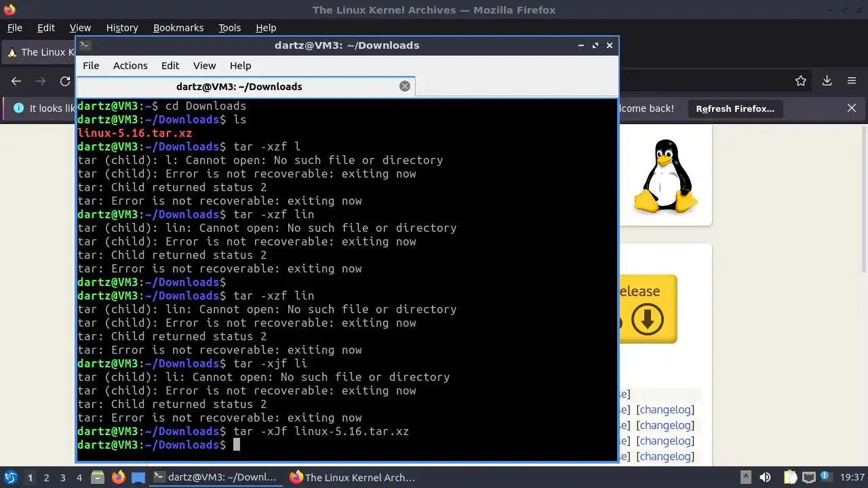Open terminal View menu
The height and width of the screenshot is (488, 868).
coord(204,66)
